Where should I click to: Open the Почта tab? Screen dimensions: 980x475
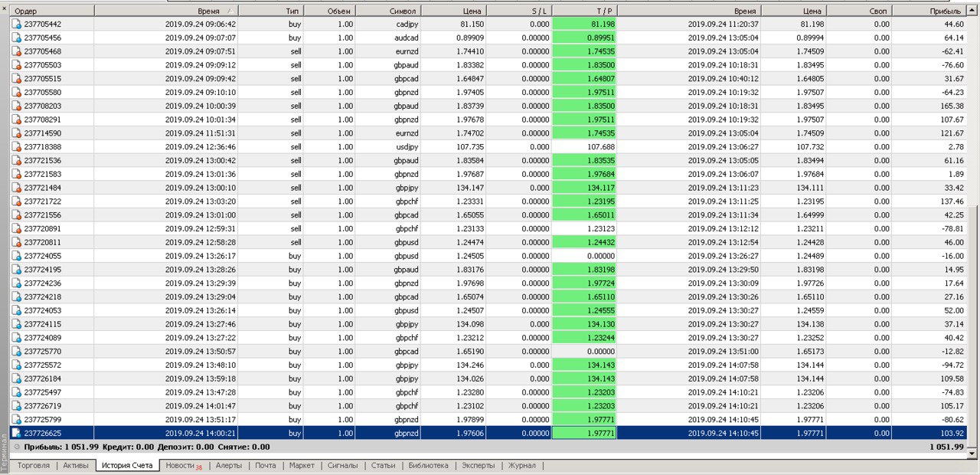[266, 465]
